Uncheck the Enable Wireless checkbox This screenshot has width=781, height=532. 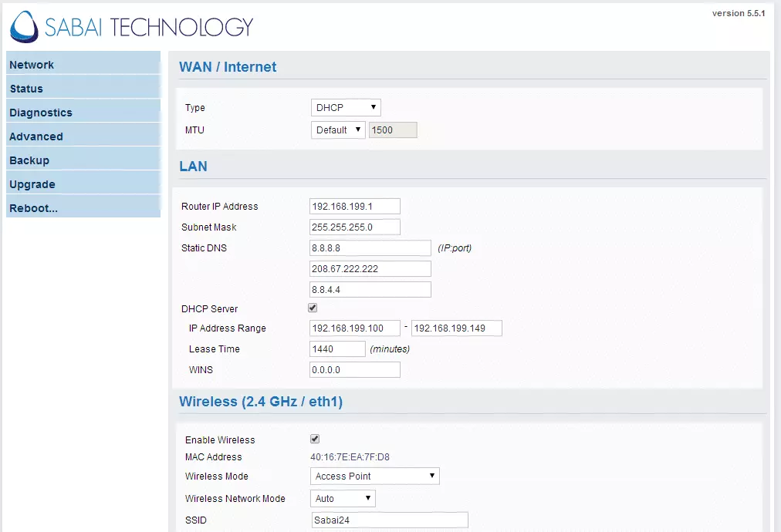(x=315, y=439)
